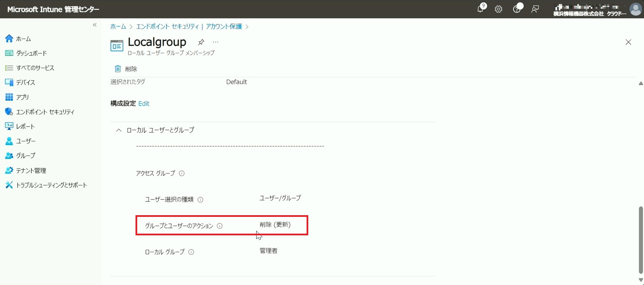Click the Localgroup policy profile icon
The height and width of the screenshot is (285, 644).
[117, 46]
